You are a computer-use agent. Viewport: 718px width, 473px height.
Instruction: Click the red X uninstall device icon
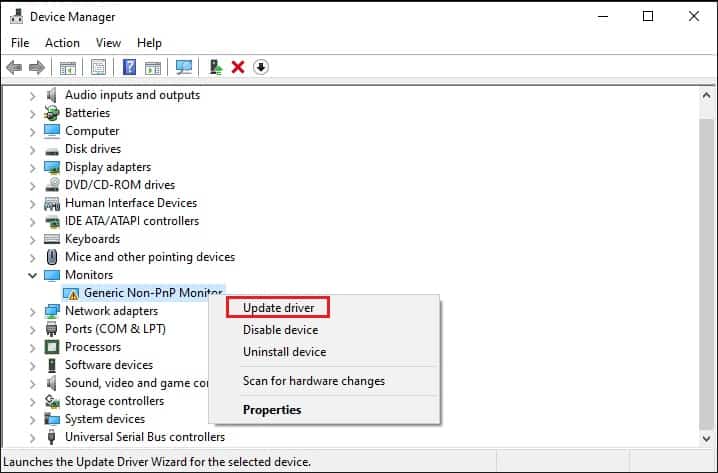(238, 67)
